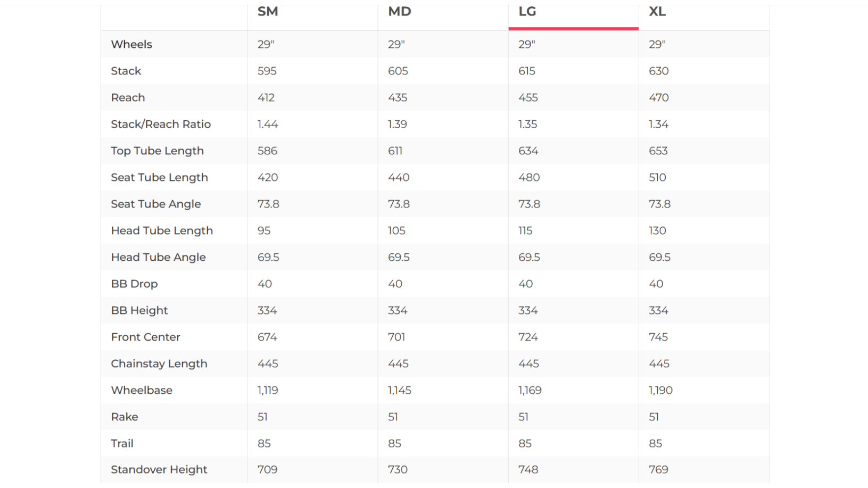Click the Reach row label
The width and height of the screenshot is (868, 488).
(x=128, y=97)
